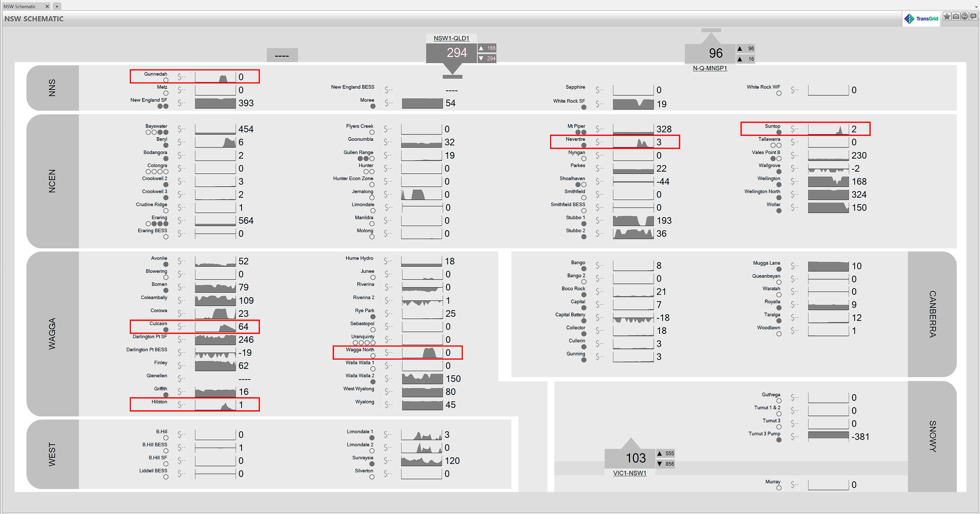This screenshot has height=514, width=980.
Task: Click the dollar icon next to Tumut 3 Pump
Action: click(x=794, y=437)
